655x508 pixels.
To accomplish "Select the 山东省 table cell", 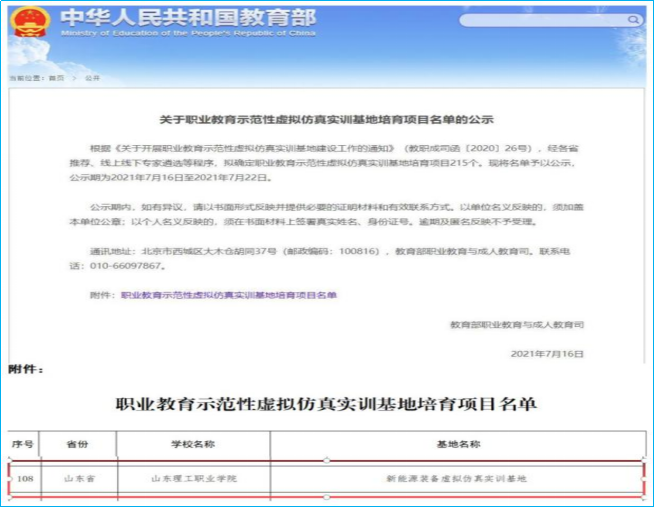I will pos(79,479).
